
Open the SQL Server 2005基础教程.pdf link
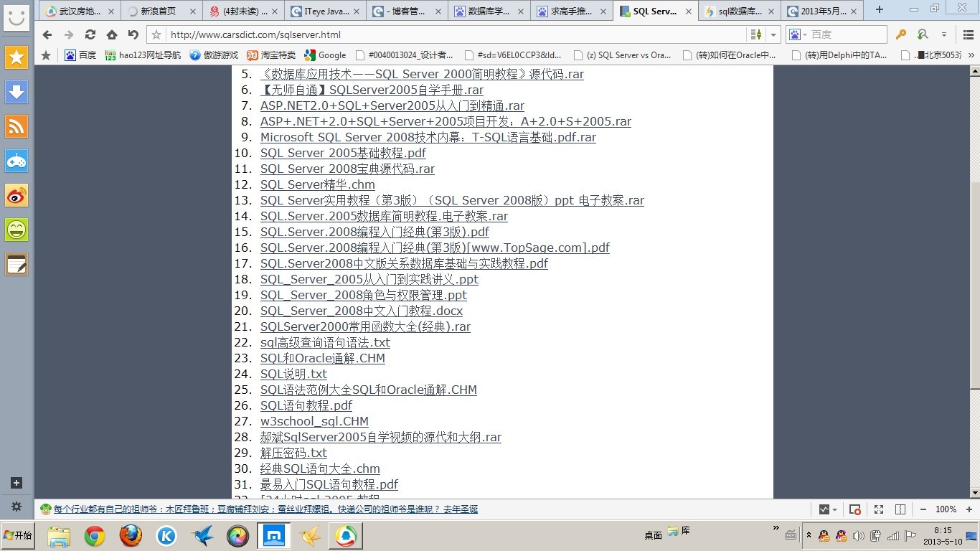click(x=343, y=153)
